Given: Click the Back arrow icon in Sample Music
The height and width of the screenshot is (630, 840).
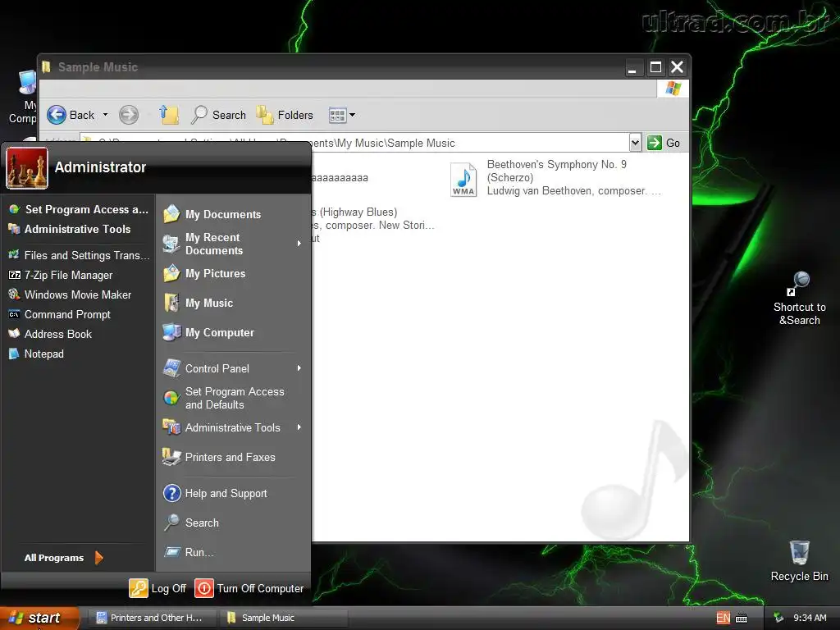Looking at the screenshot, I should (x=57, y=115).
